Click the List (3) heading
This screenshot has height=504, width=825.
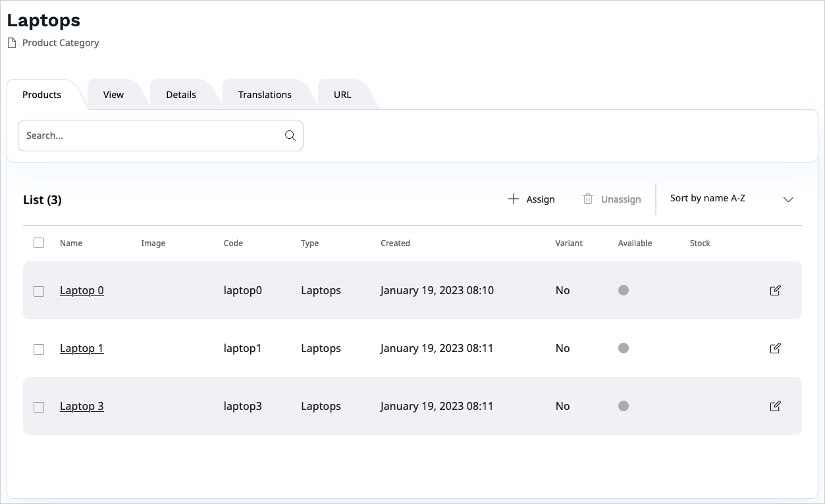tap(42, 199)
